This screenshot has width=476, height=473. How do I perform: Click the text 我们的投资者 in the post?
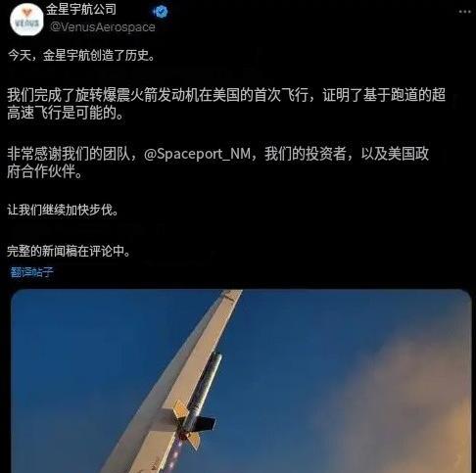pyautogui.click(x=306, y=154)
